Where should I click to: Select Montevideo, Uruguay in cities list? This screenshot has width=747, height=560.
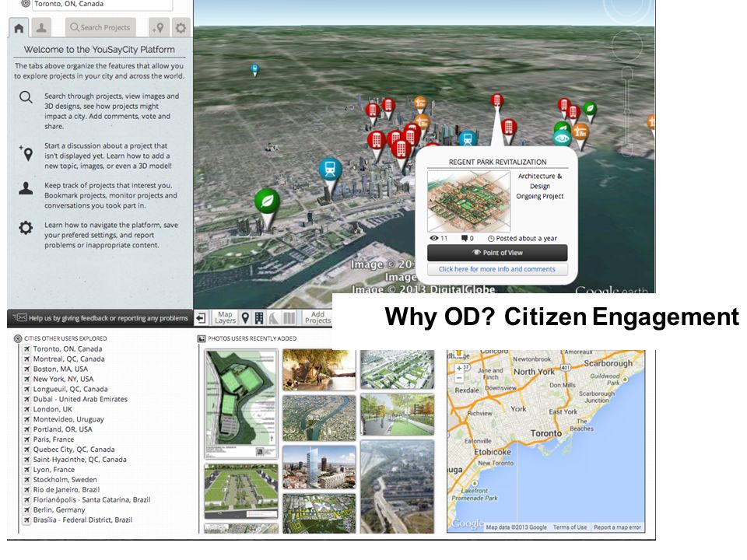tap(68, 419)
